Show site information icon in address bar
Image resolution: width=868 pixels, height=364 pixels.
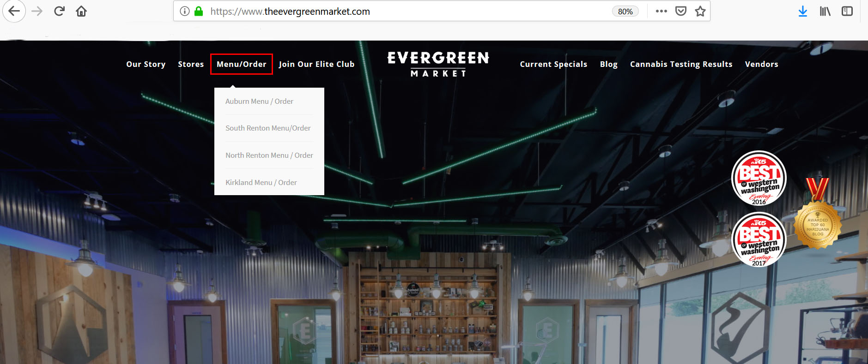(x=185, y=11)
